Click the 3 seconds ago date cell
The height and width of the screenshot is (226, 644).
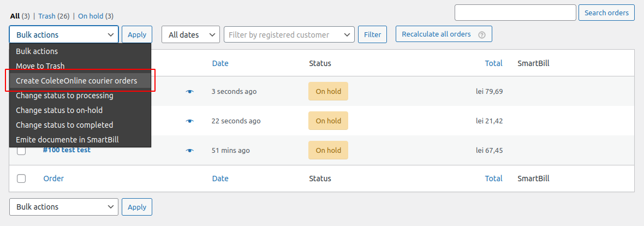coord(234,91)
